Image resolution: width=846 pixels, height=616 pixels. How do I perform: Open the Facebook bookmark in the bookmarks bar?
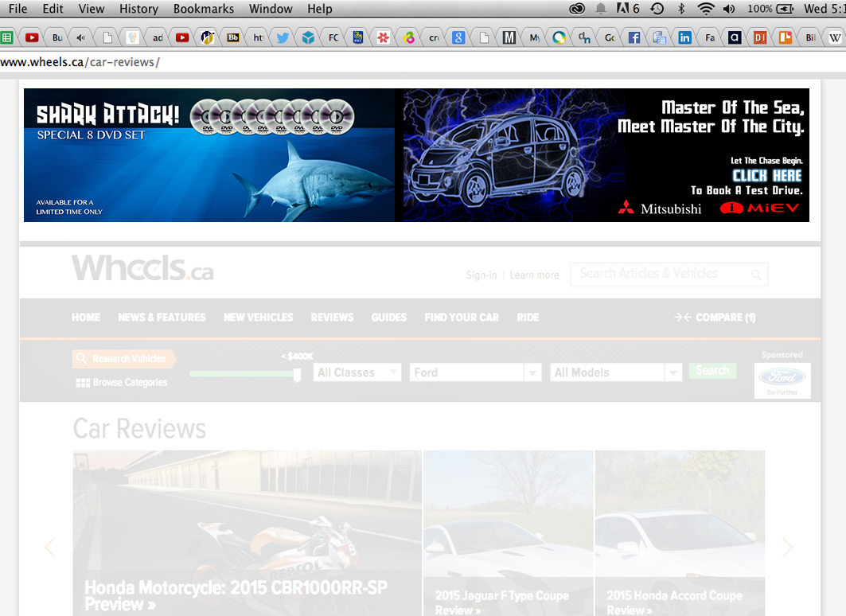[634, 37]
